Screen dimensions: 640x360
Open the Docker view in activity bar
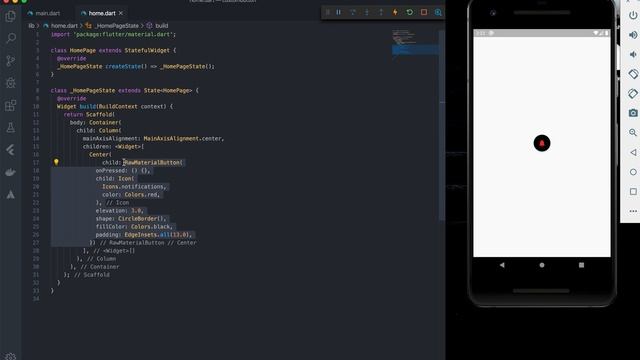[x=11, y=172]
